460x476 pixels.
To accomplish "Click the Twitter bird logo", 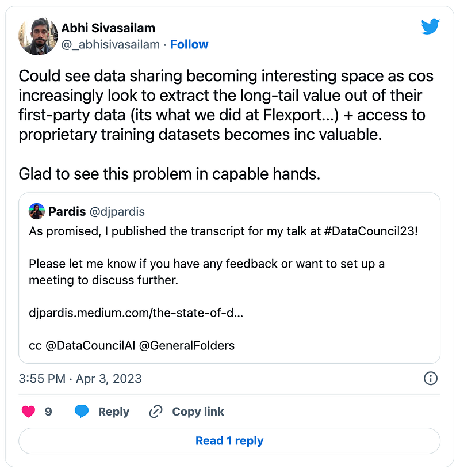I will (430, 26).
